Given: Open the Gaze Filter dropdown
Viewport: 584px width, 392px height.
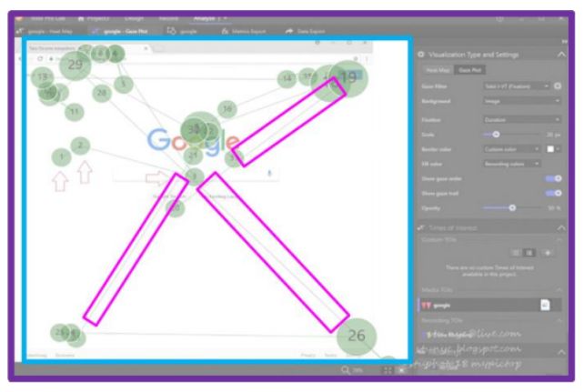Looking at the screenshot, I should (516, 86).
